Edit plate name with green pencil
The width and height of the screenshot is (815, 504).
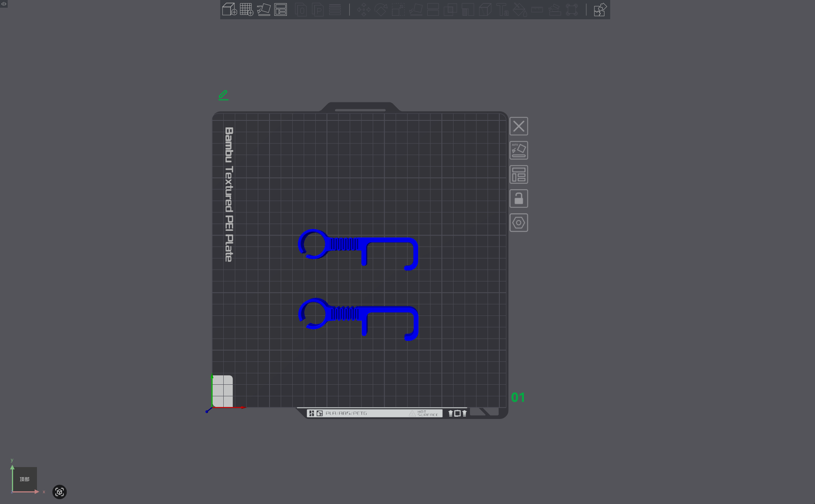(223, 95)
